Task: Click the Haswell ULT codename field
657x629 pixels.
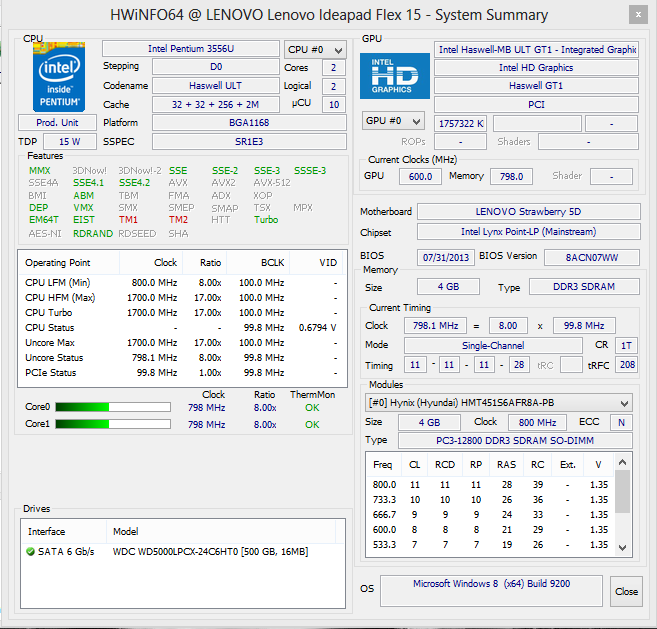Action: click(x=215, y=86)
